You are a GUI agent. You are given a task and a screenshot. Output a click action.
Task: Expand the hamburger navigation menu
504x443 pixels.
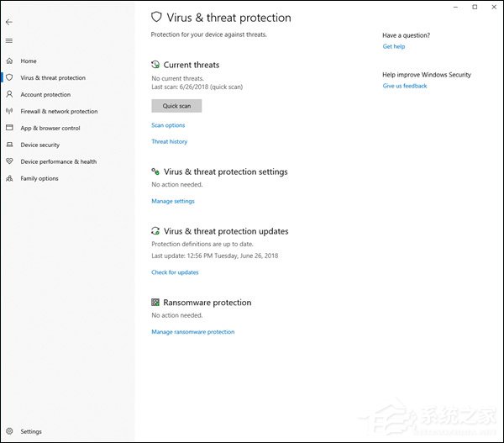[x=9, y=40]
